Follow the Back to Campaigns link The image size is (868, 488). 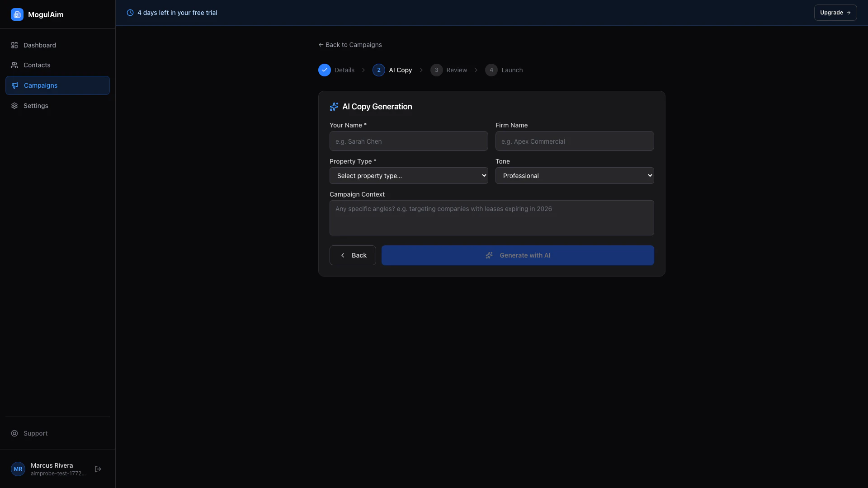tap(350, 45)
